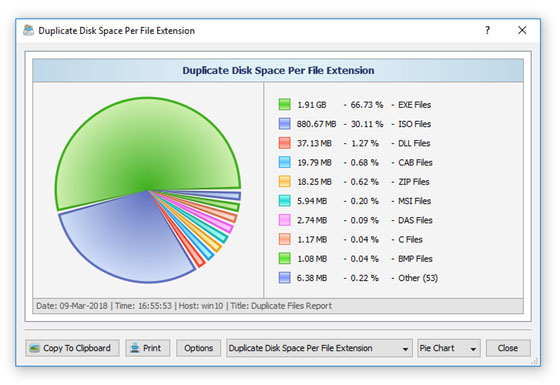Click the '0.68 %' percentage value
The width and height of the screenshot is (560, 385).
tap(365, 162)
